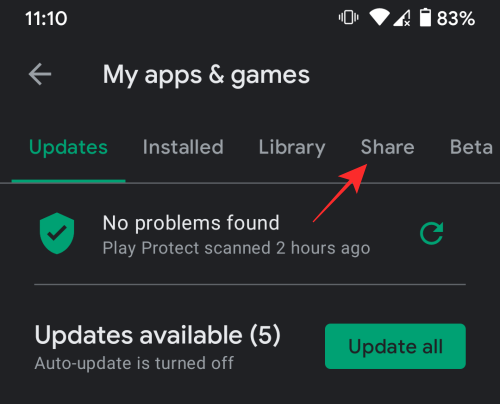
Task: Tap the vibrate mode status icon
Action: click(348, 18)
